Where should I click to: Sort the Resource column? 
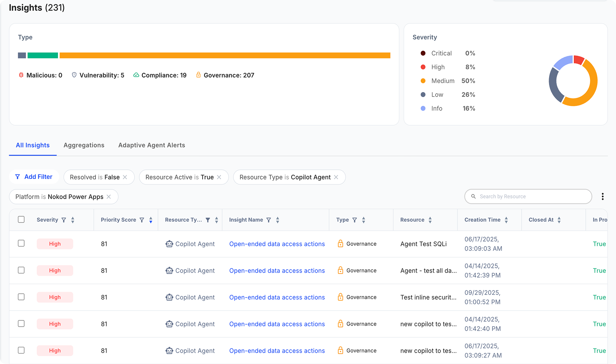pyautogui.click(x=430, y=220)
